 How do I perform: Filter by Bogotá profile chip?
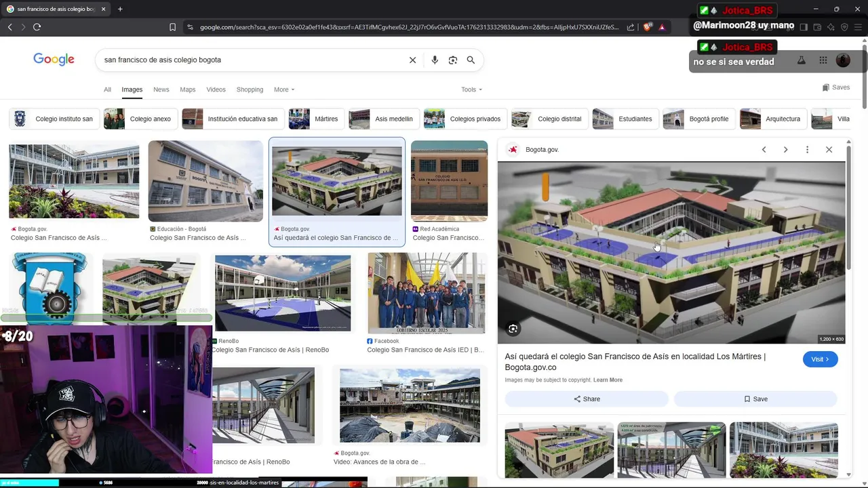coord(699,119)
